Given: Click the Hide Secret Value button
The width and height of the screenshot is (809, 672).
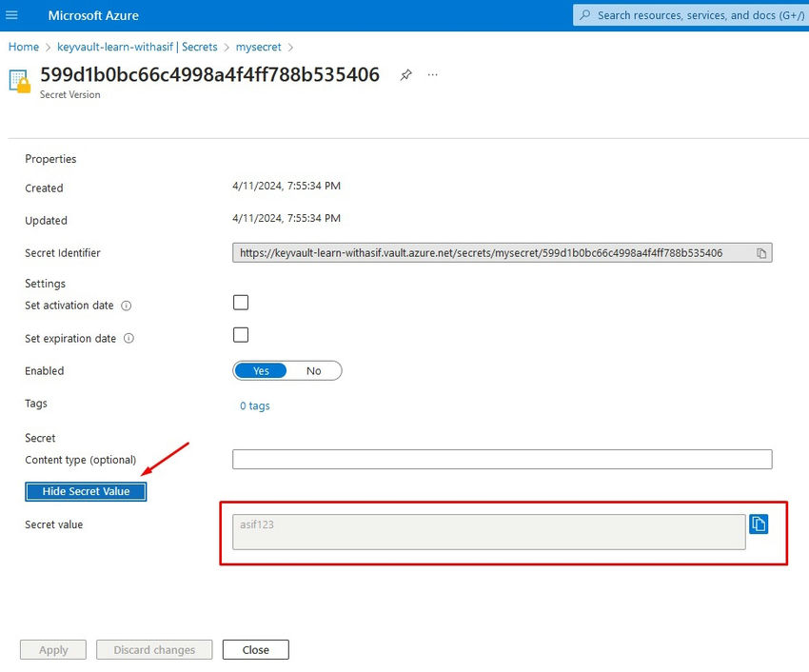Looking at the screenshot, I should (x=86, y=491).
